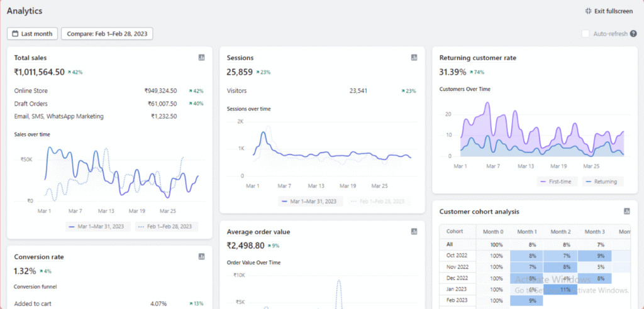The image size is (644, 309).
Task: Enable the Auto-refresh checkbox
Action: point(586,34)
